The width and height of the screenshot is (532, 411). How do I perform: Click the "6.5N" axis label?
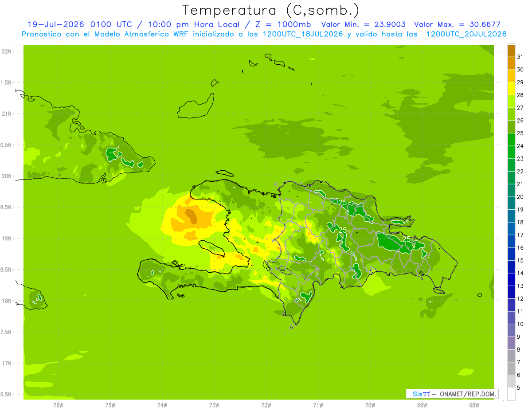[x=6, y=394]
